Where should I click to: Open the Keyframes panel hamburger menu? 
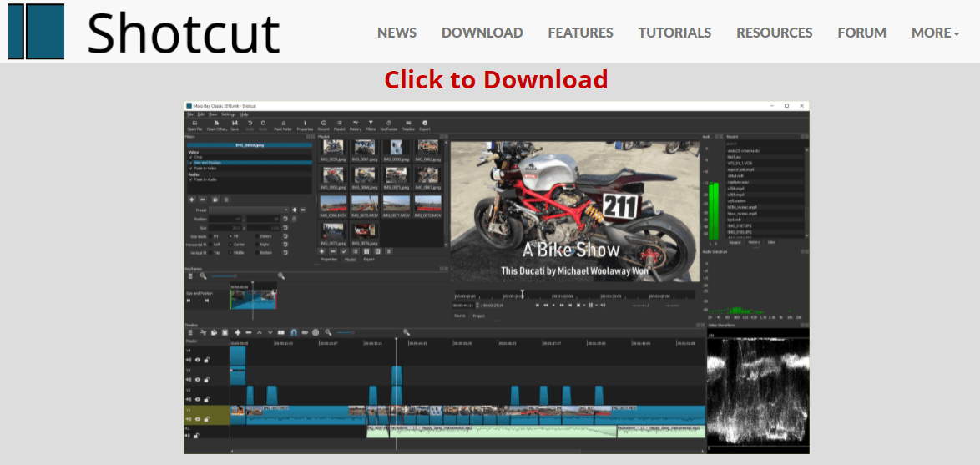190,275
